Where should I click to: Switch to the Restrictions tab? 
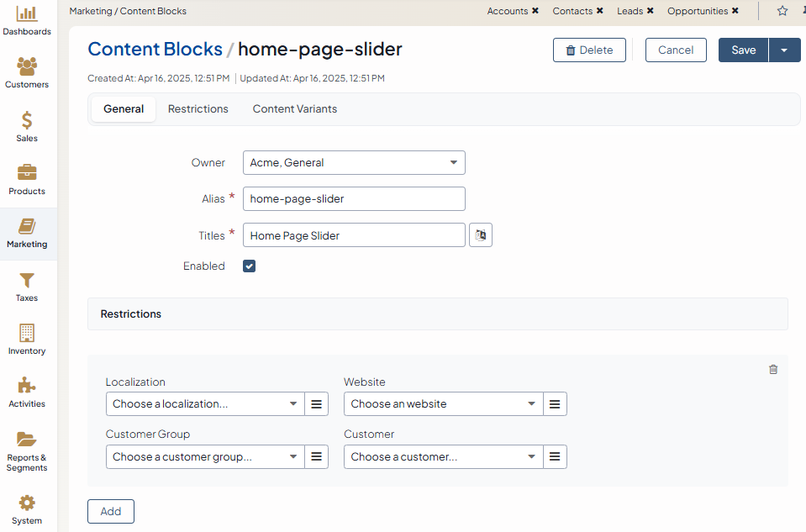[x=198, y=109]
